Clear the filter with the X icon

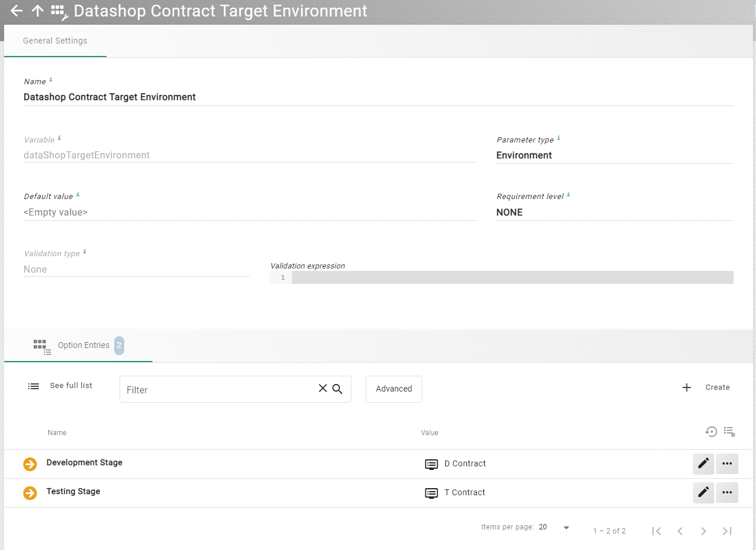pos(322,388)
